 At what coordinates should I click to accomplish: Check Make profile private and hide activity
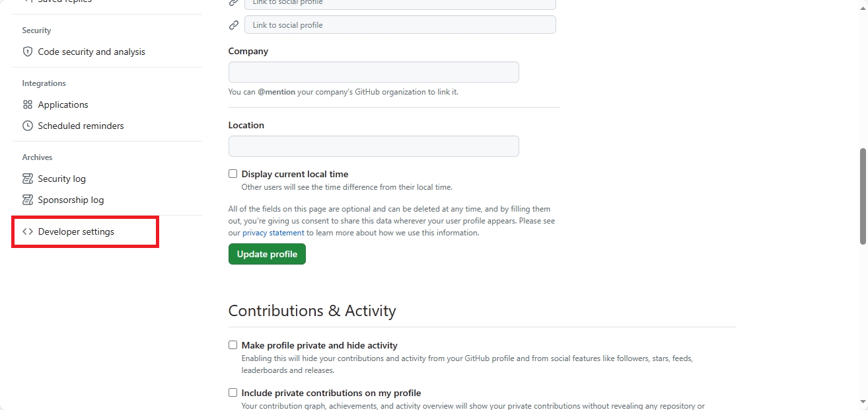(233, 345)
